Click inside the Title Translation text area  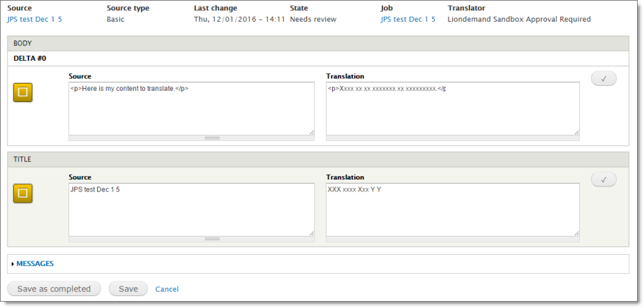[x=452, y=210]
